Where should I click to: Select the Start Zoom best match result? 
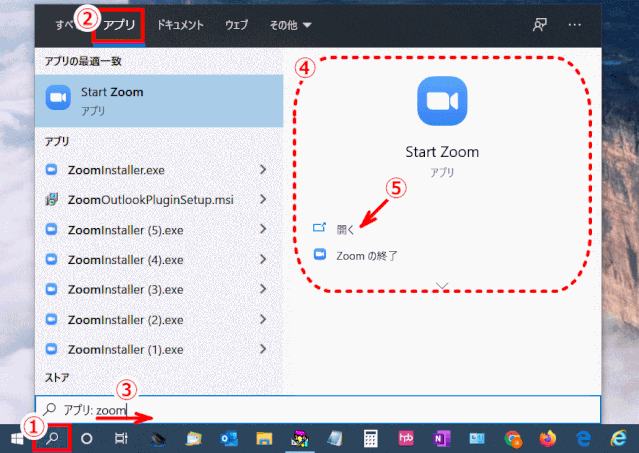[159, 101]
